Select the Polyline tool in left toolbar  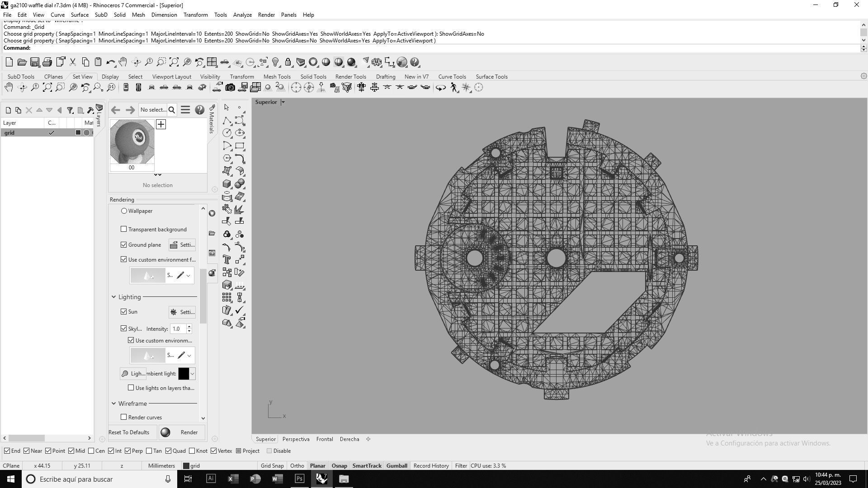tap(227, 121)
